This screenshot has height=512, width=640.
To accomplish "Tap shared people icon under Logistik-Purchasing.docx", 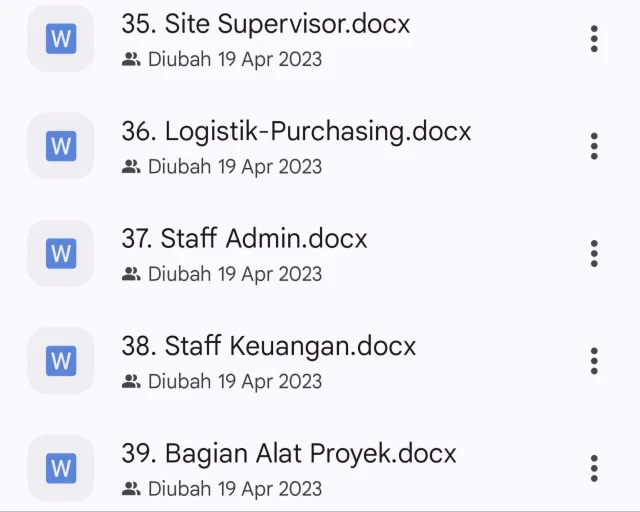I will pos(131,166).
